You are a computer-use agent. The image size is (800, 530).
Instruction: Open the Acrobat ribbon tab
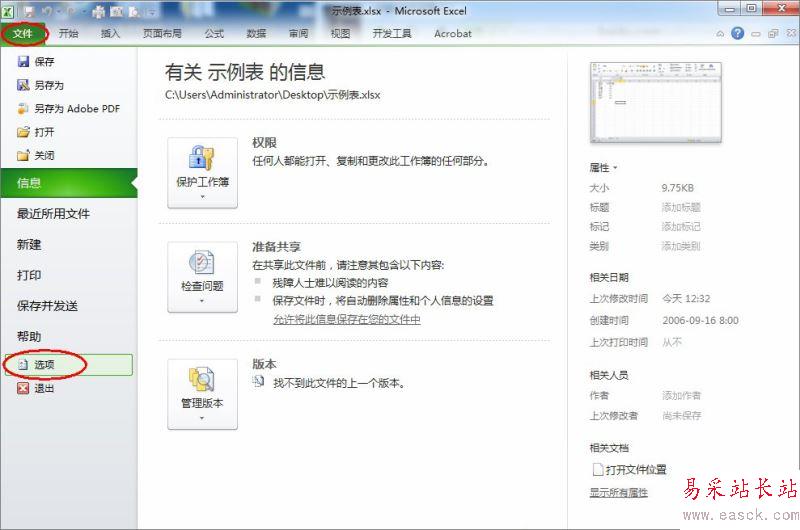[x=453, y=34]
